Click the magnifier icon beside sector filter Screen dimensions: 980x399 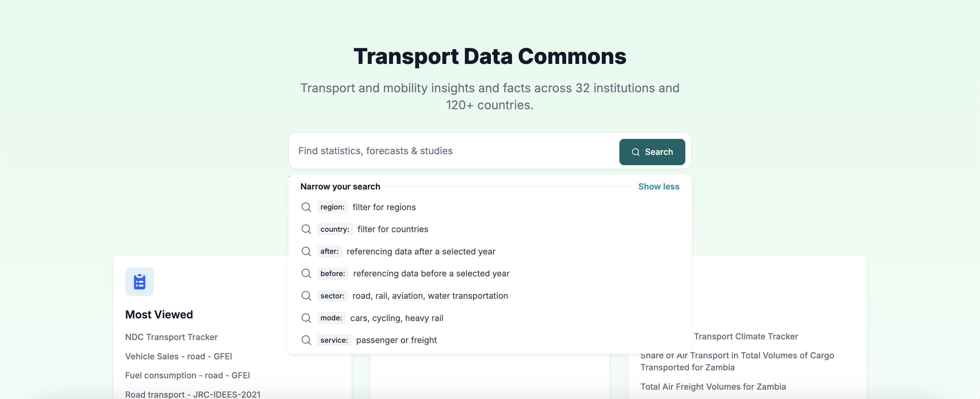(306, 296)
